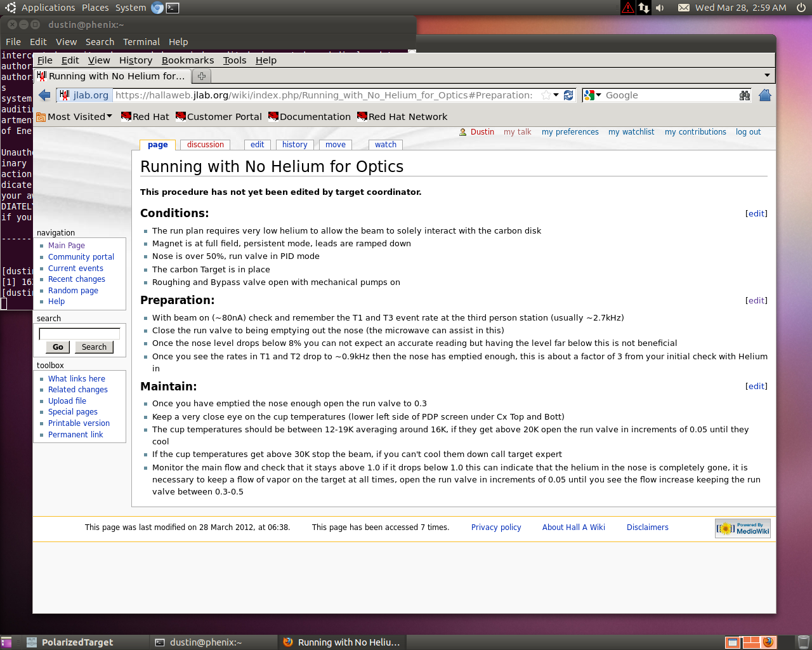Click the About Hall A Wiki link
Image resolution: width=812 pixels, height=650 pixels.
tap(573, 527)
